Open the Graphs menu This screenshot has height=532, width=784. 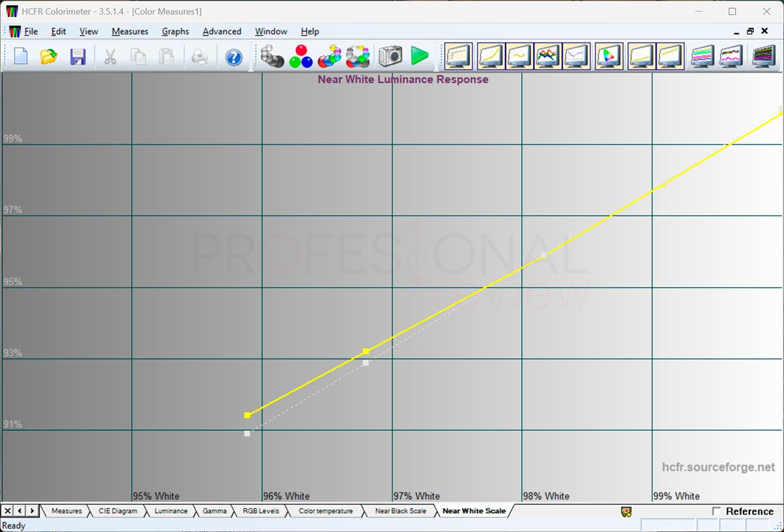pyautogui.click(x=175, y=31)
